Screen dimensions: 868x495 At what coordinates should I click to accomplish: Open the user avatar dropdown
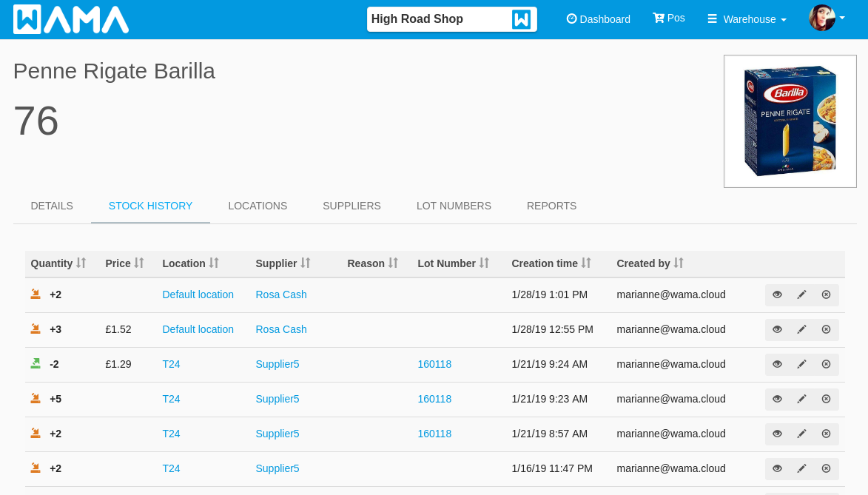tap(827, 18)
